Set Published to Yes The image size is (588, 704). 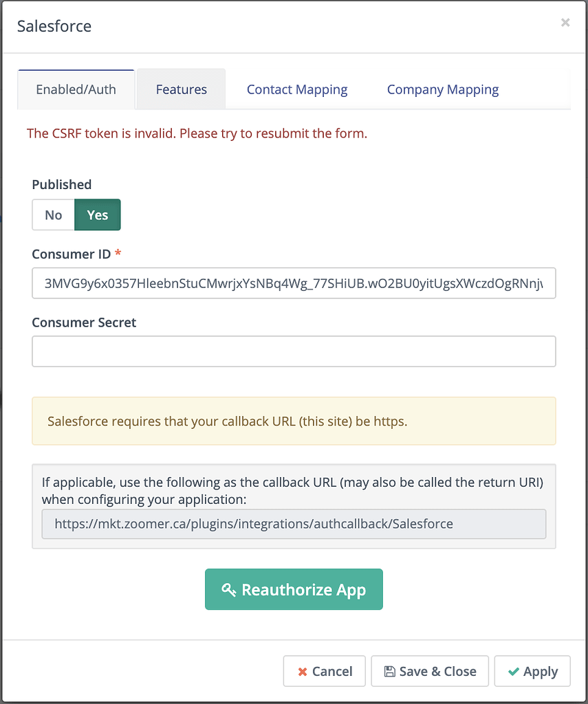point(98,215)
